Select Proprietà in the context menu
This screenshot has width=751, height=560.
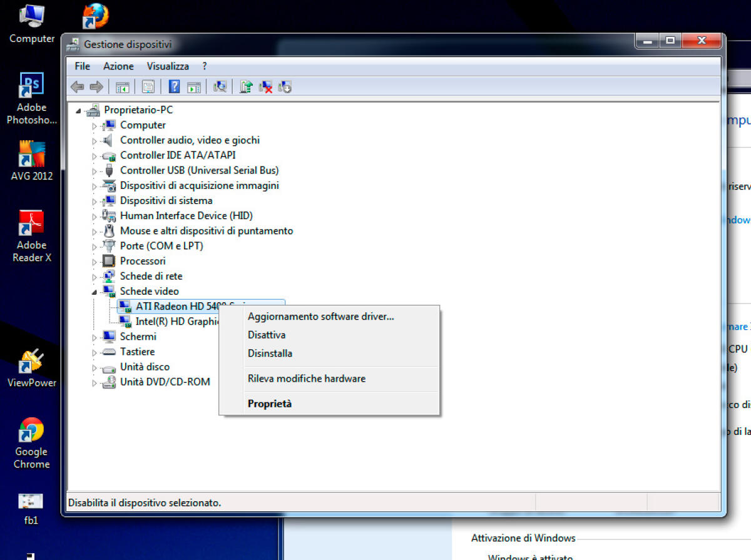click(270, 403)
